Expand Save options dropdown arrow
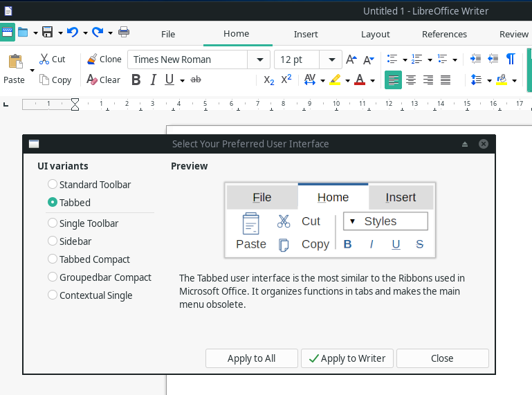The height and width of the screenshot is (395, 532). [x=60, y=33]
